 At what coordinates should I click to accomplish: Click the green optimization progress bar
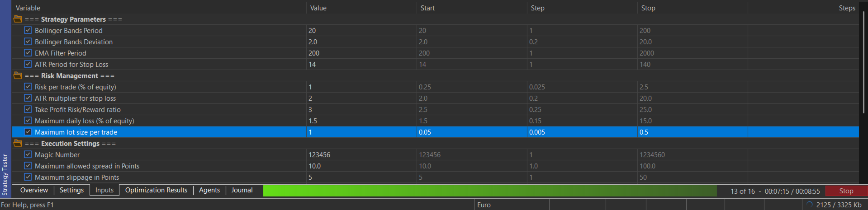[x=490, y=191]
